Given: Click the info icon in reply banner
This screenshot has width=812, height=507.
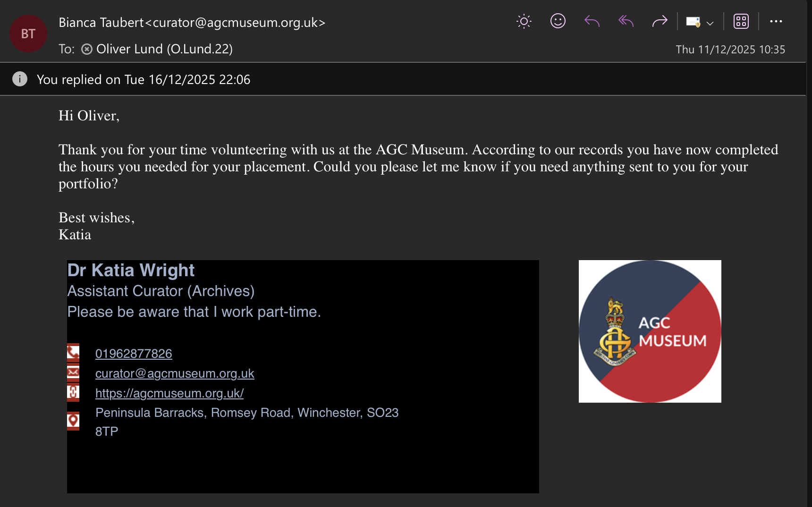Looking at the screenshot, I should coord(19,79).
